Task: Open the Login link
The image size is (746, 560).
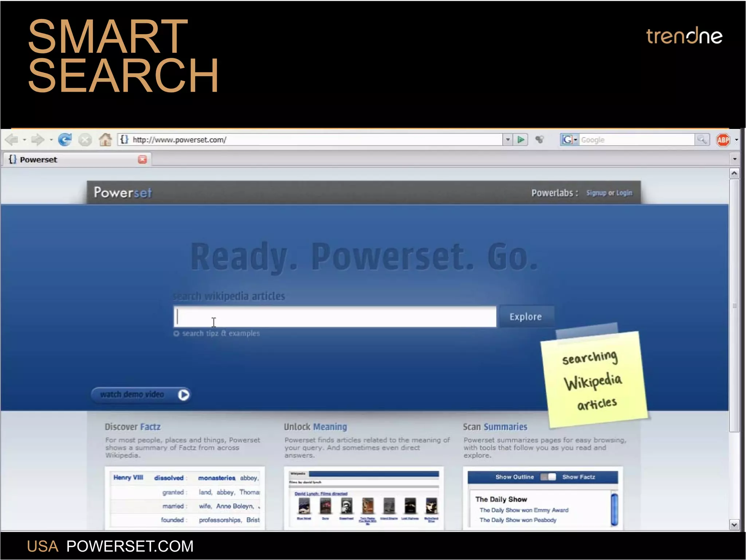Action: click(x=624, y=193)
